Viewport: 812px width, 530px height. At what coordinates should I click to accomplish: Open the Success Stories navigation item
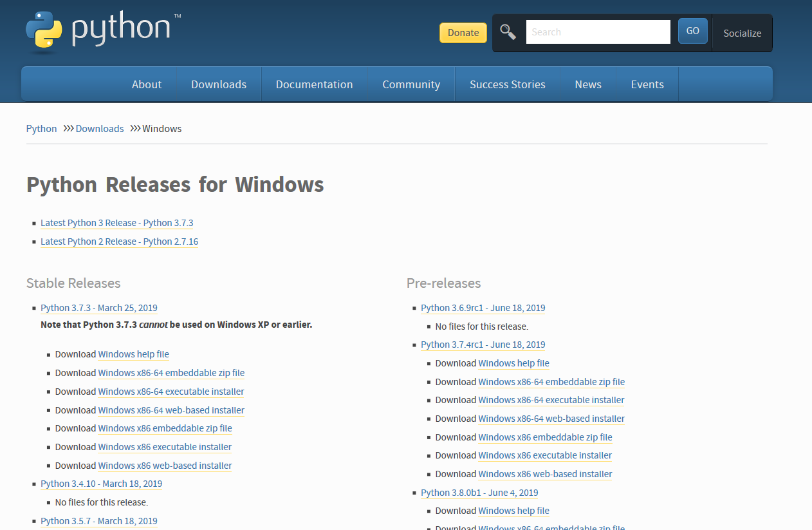pos(508,84)
